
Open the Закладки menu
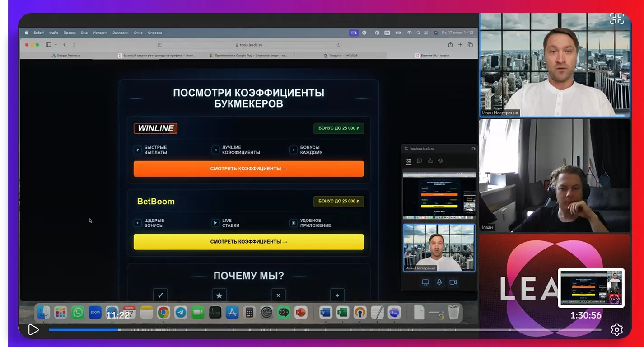pyautogui.click(x=121, y=33)
